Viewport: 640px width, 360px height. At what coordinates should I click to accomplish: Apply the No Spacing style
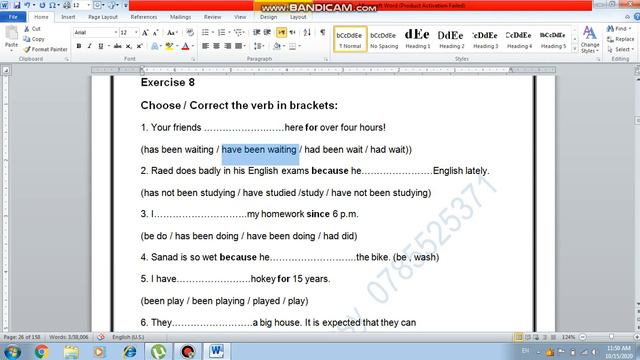click(x=384, y=39)
